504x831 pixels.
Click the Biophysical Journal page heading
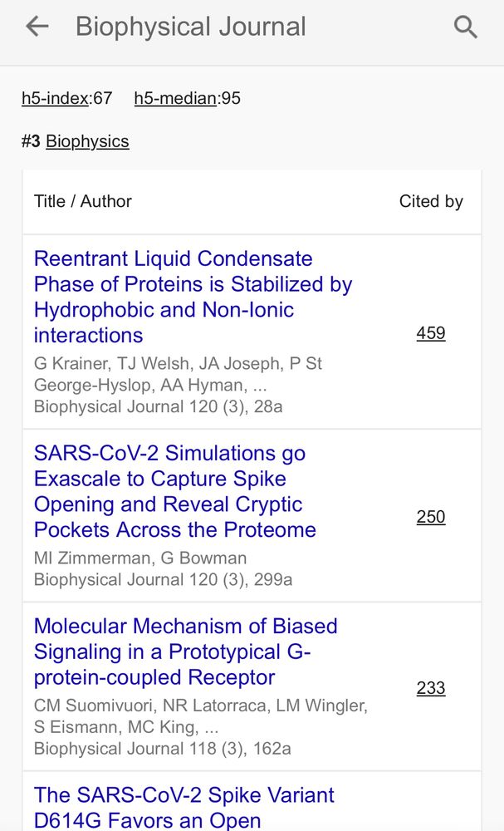191,27
